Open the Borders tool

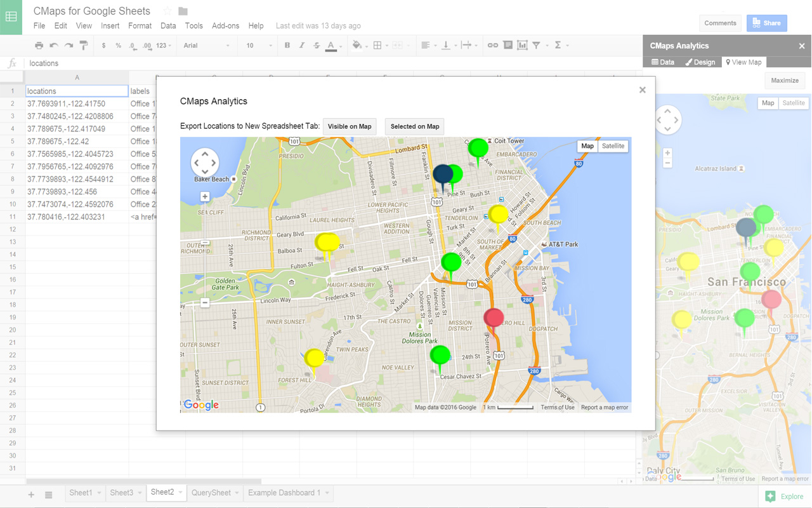(x=377, y=45)
